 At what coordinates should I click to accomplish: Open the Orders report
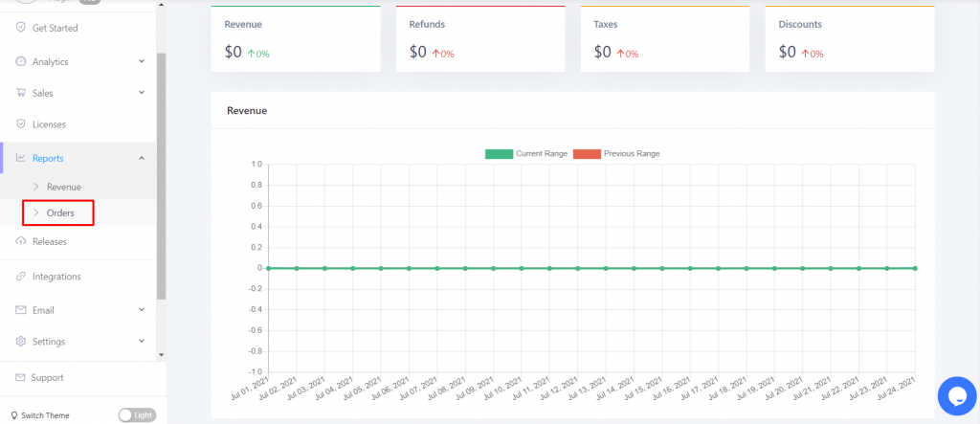coord(58,212)
